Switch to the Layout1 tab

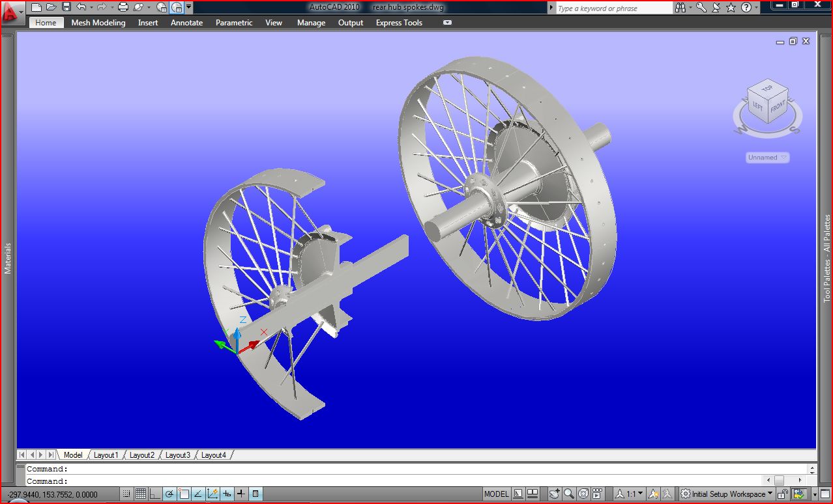(106, 455)
